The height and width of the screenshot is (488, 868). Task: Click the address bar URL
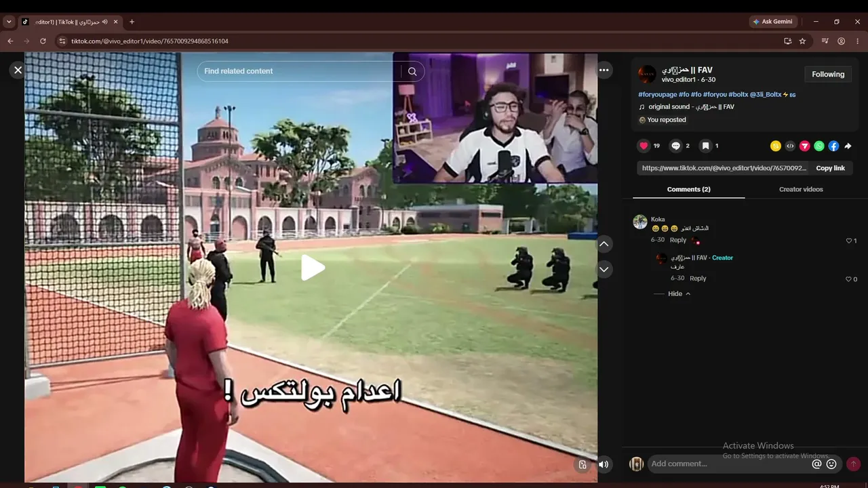[x=150, y=41]
